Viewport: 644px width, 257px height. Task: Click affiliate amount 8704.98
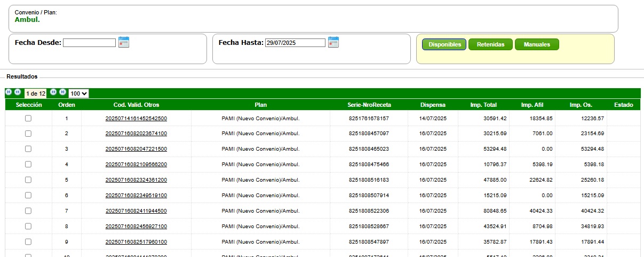542,227
